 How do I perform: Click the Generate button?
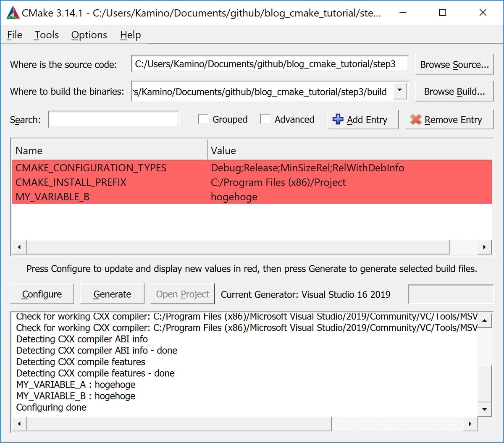click(112, 294)
